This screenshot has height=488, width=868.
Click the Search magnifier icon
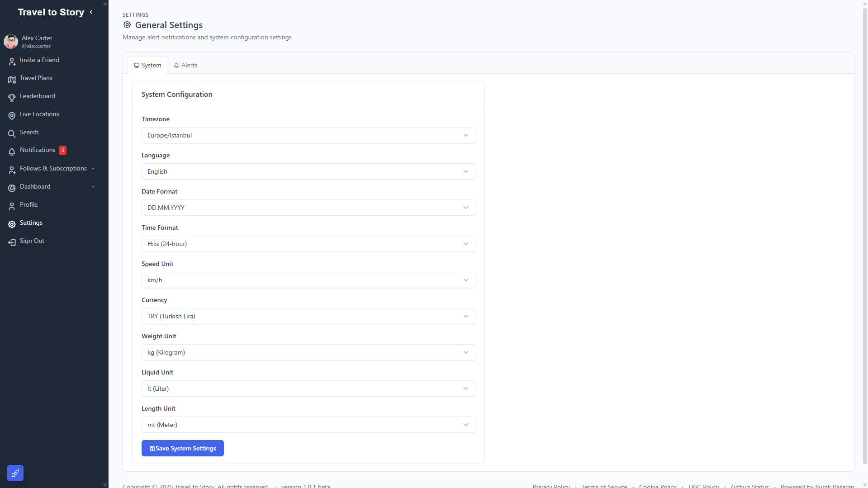pyautogui.click(x=12, y=133)
